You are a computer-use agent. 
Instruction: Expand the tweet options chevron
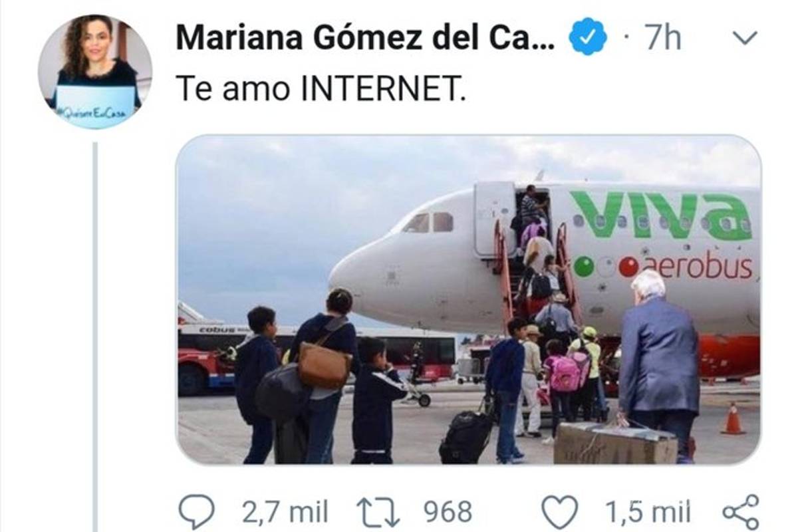pos(744,39)
